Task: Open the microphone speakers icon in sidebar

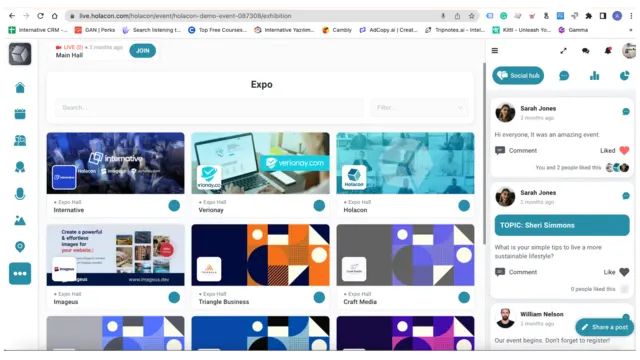Action: pos(20,193)
